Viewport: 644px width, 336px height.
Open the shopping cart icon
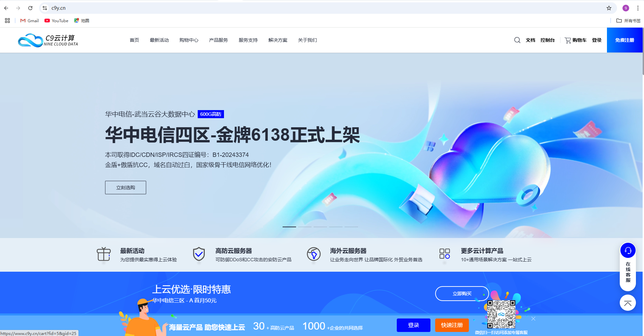pyautogui.click(x=568, y=40)
